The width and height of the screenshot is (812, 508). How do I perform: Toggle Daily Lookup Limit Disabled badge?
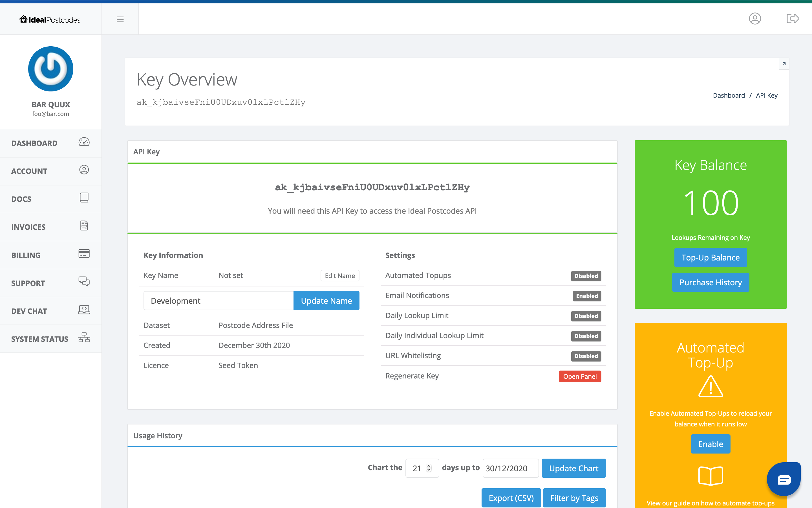(586, 316)
